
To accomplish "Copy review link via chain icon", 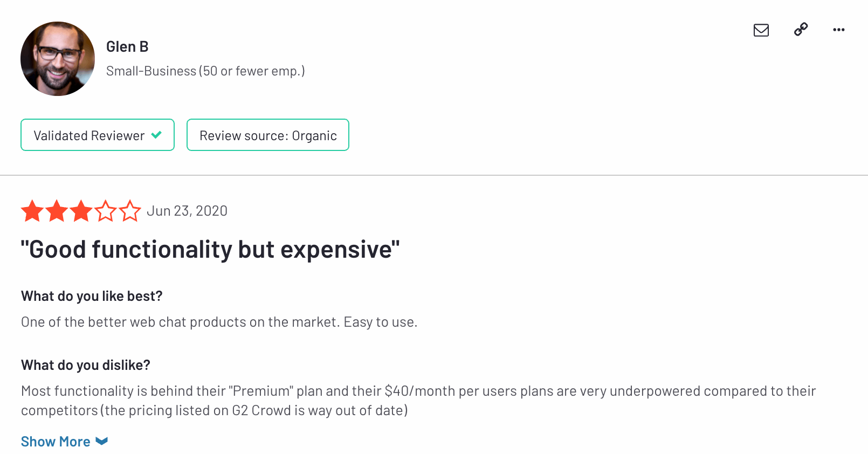I will (801, 29).
